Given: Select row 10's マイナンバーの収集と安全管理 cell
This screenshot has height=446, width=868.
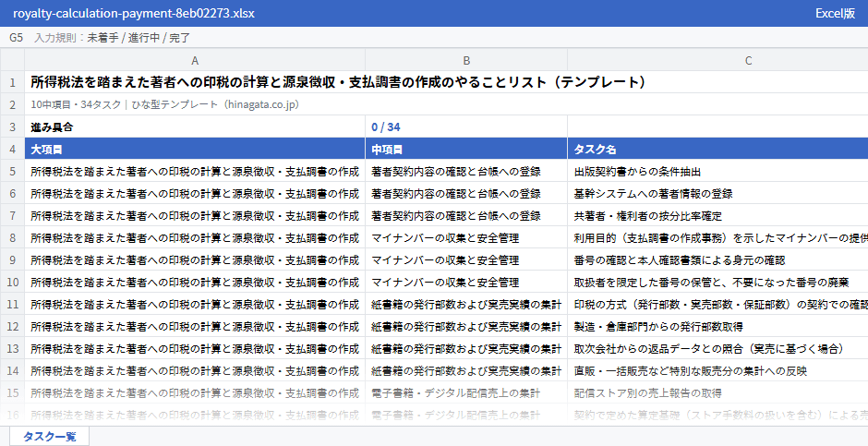Looking at the screenshot, I should 466,283.
